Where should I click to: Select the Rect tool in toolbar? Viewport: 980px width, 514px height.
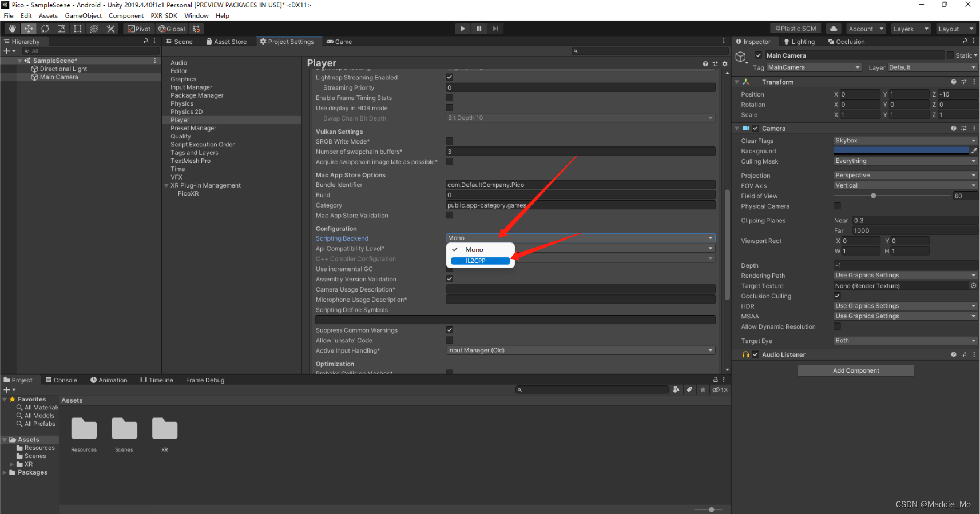[x=78, y=29]
